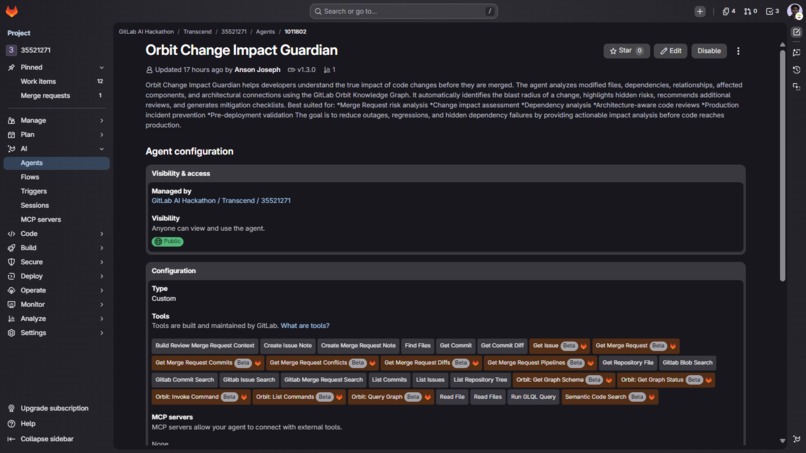
Task: Expand the Monitor section chevron
Action: pyautogui.click(x=101, y=304)
